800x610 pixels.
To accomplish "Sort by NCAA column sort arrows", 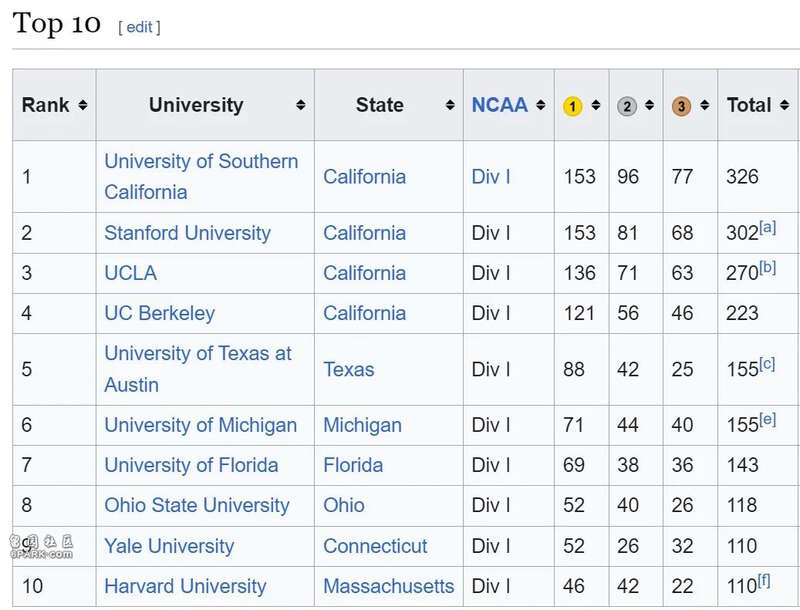I will pos(540,105).
